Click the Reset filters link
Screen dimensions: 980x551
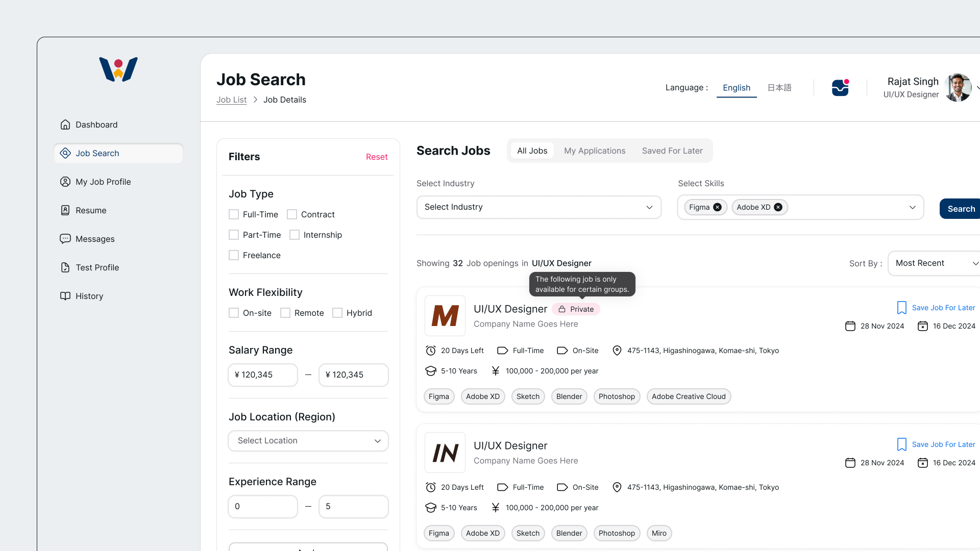[x=377, y=157]
